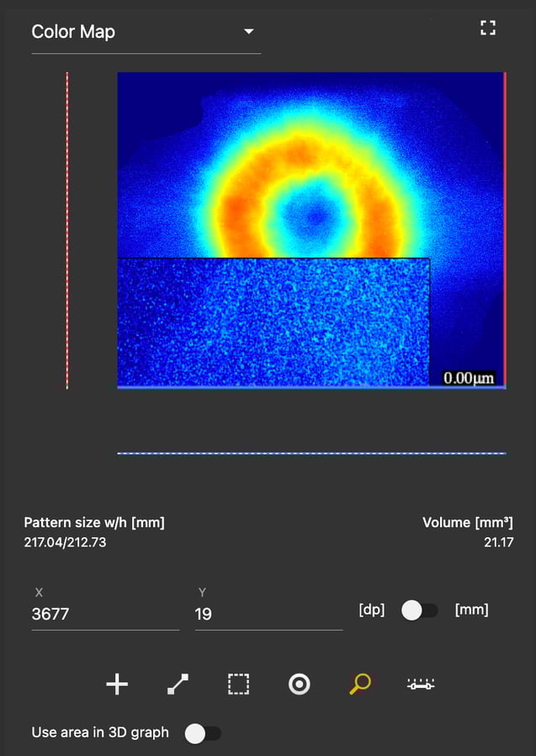Enable Use area in 3D graph
This screenshot has height=756, width=536.
[203, 733]
